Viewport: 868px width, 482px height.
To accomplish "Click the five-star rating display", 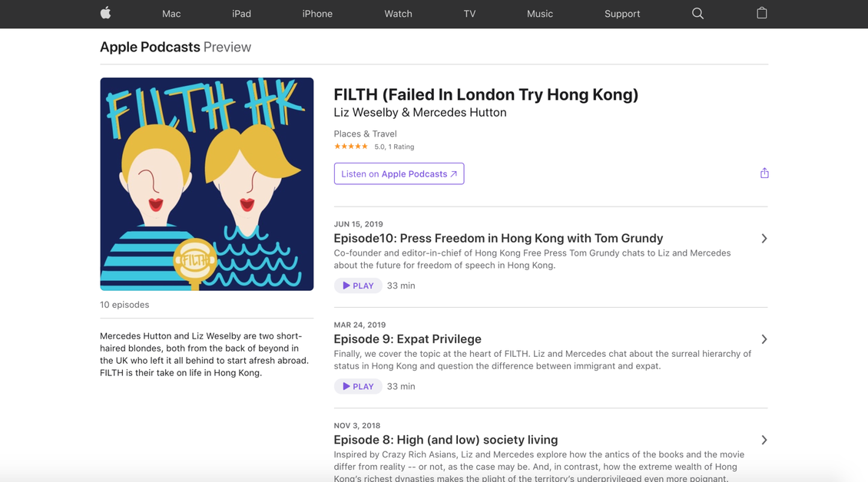I will coord(350,147).
